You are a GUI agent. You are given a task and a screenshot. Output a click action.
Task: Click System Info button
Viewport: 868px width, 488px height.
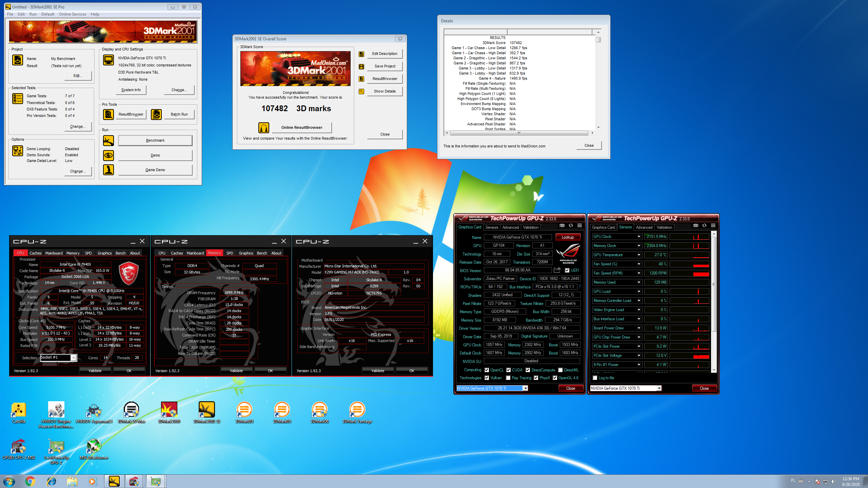(x=131, y=90)
